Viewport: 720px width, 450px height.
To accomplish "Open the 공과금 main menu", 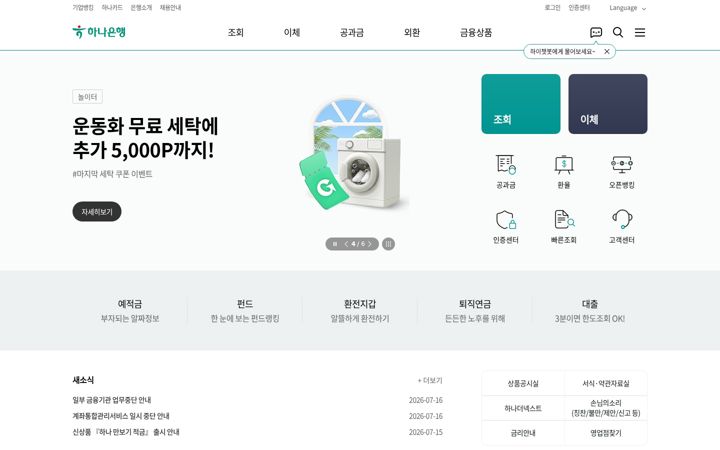I will [352, 33].
